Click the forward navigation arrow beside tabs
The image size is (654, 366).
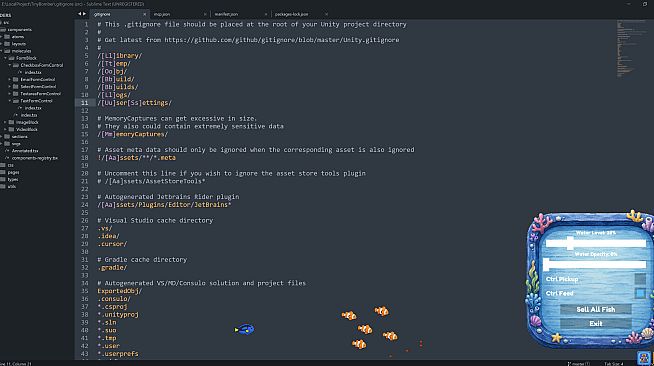point(84,14)
